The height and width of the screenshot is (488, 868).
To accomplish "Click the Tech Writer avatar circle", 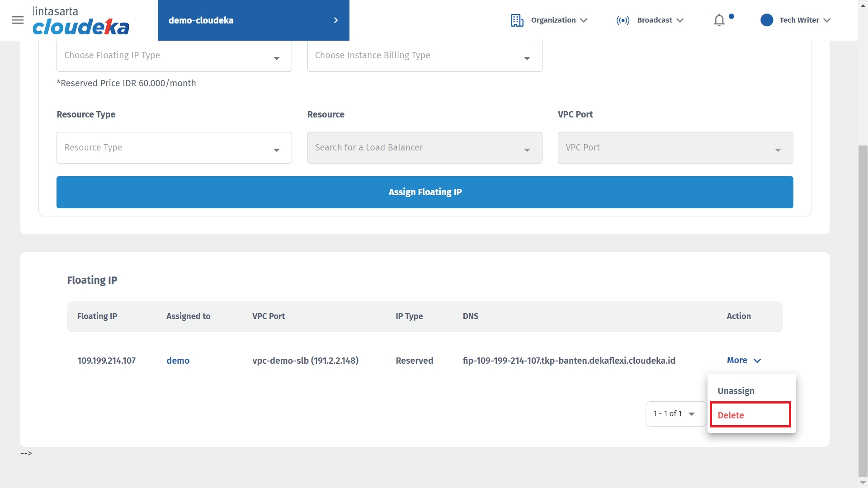I will pyautogui.click(x=767, y=20).
